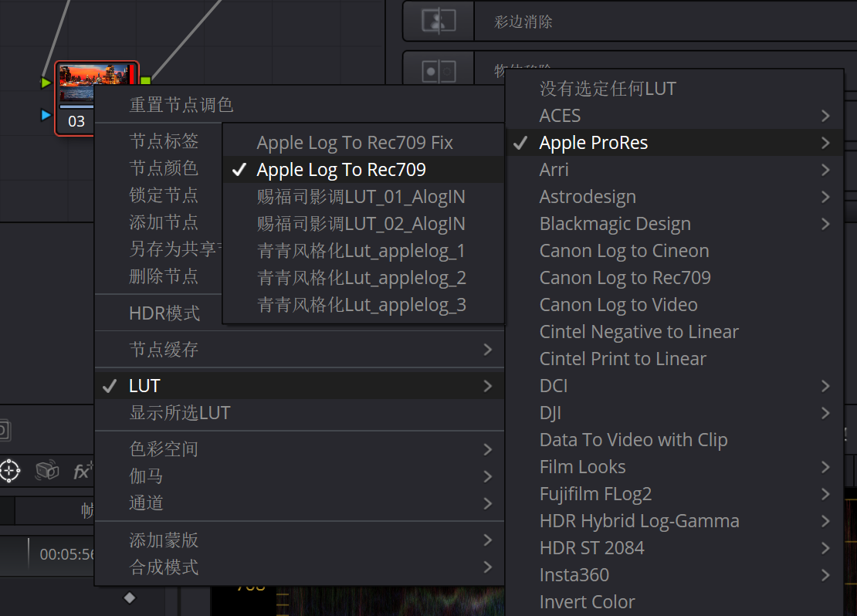Apply the Canon Log to Rec709 LUT
This screenshot has width=857, height=616.
tap(625, 278)
